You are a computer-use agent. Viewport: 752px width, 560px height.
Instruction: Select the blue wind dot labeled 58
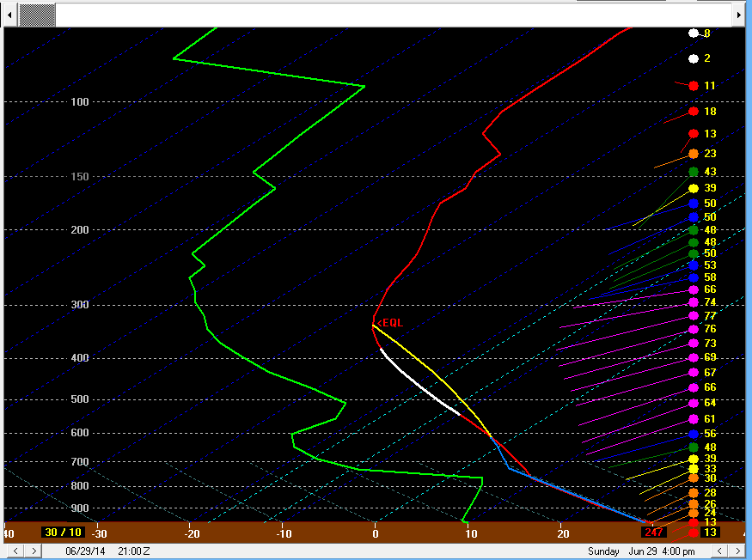click(x=694, y=277)
